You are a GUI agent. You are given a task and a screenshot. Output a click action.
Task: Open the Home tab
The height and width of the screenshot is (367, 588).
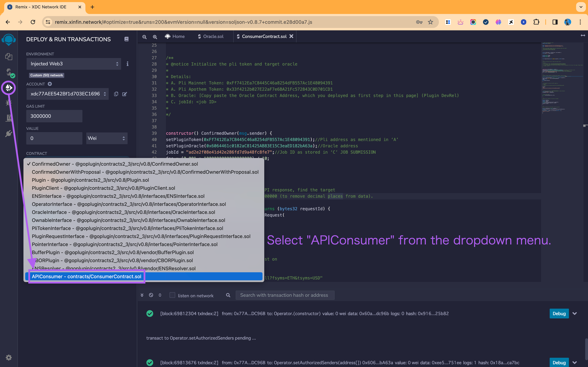[178, 36]
